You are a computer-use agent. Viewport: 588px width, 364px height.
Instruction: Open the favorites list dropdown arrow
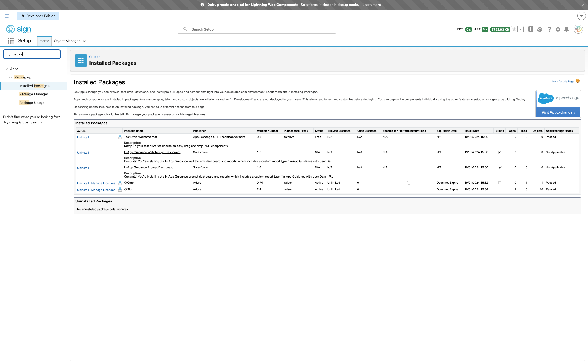pos(520,29)
